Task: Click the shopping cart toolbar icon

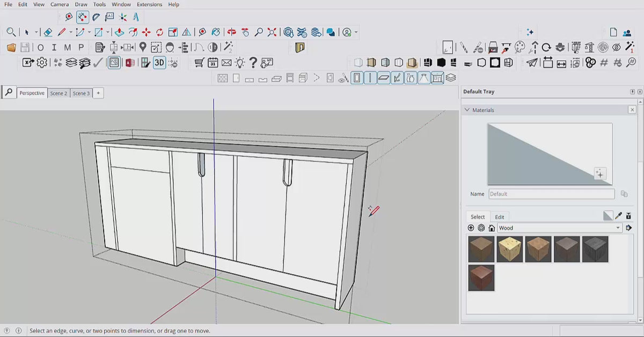Action: tap(199, 63)
